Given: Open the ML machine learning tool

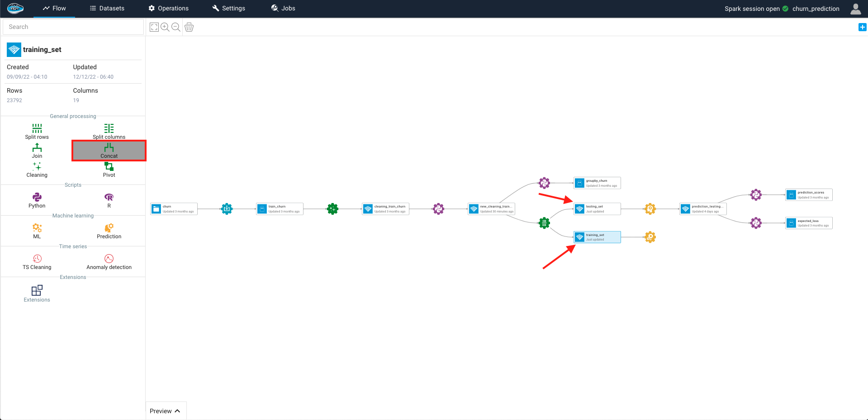Looking at the screenshot, I should 37,231.
